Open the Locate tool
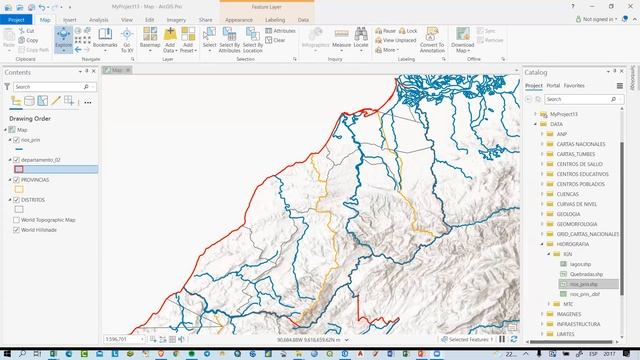Image resolution: width=640 pixels, height=360 pixels. tap(361, 40)
